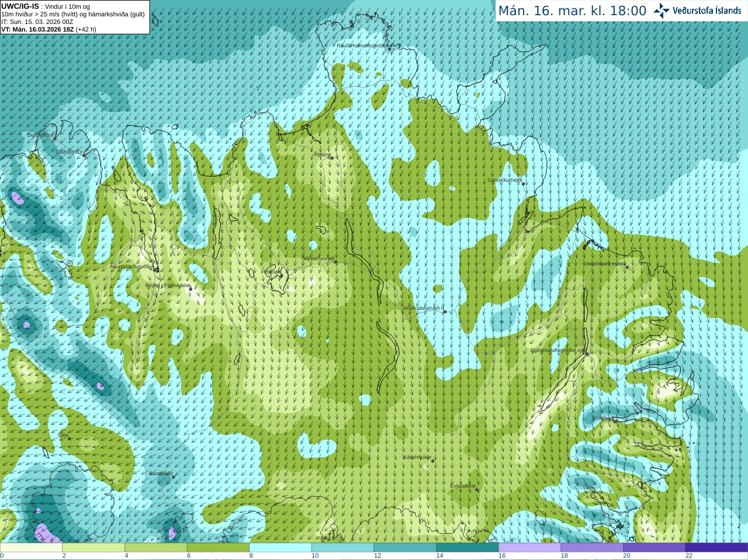Select the 0–2 m/s pale legend swatch
This screenshot has height=560, width=748.
31,548
